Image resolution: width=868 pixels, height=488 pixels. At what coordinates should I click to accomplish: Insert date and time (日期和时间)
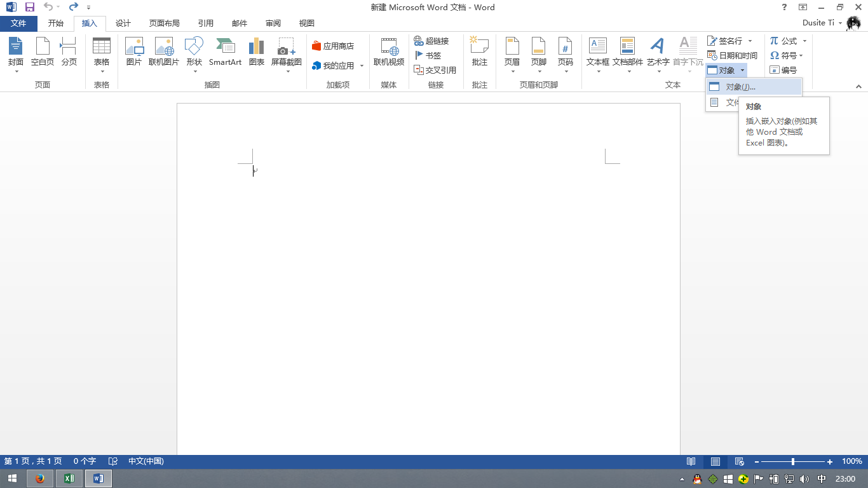[733, 55]
